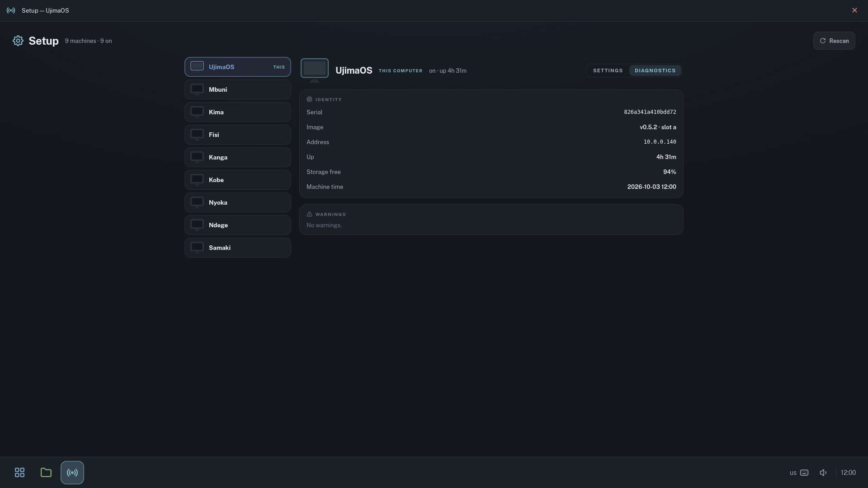Click the Kanga machine monitor icon
This screenshot has width=868, height=488.
[x=197, y=157]
